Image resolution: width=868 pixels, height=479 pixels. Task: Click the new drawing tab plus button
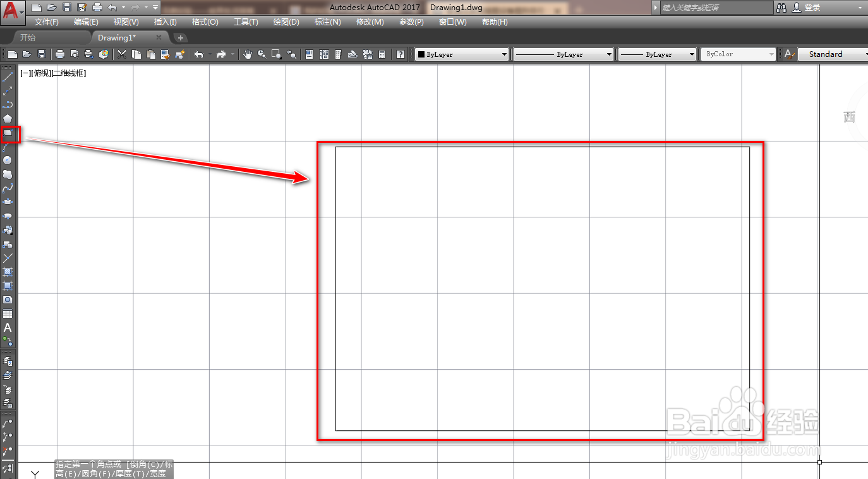tap(181, 38)
